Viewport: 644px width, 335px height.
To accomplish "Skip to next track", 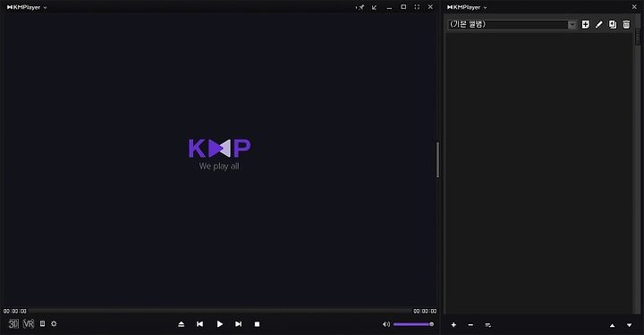I will coord(238,324).
